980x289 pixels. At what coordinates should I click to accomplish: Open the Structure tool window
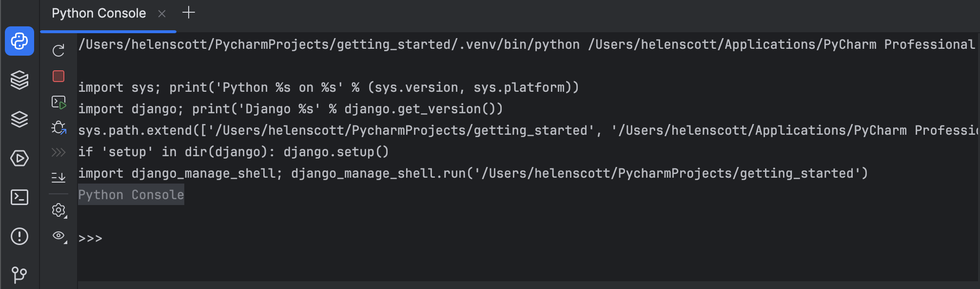tap(19, 119)
